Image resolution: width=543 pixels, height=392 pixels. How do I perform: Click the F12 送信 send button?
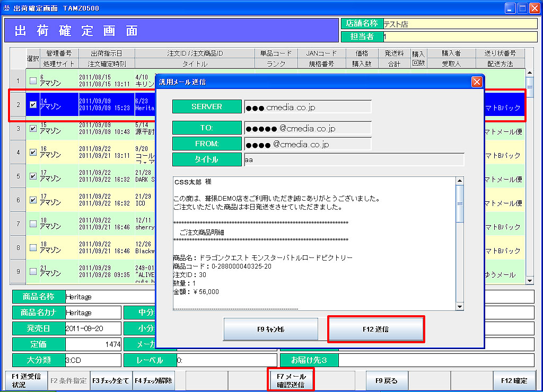pyautogui.click(x=376, y=329)
